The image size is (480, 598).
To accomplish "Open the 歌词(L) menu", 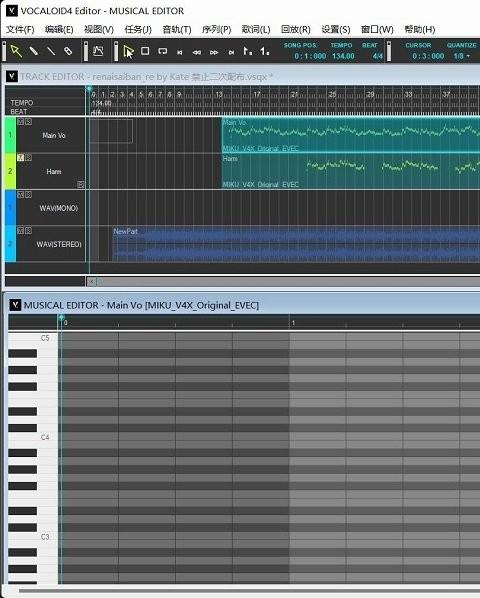I will coord(256,29).
